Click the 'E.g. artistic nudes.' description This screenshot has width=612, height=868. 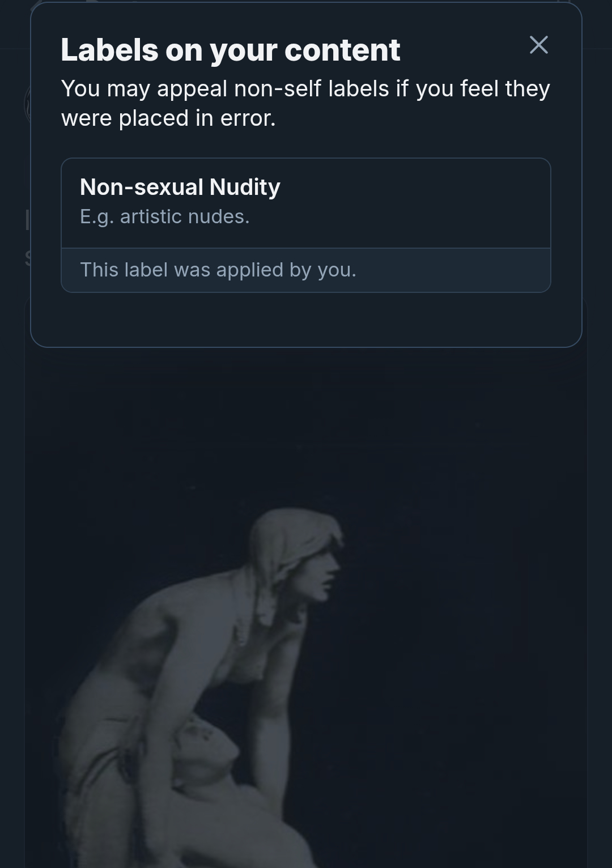[x=165, y=216]
